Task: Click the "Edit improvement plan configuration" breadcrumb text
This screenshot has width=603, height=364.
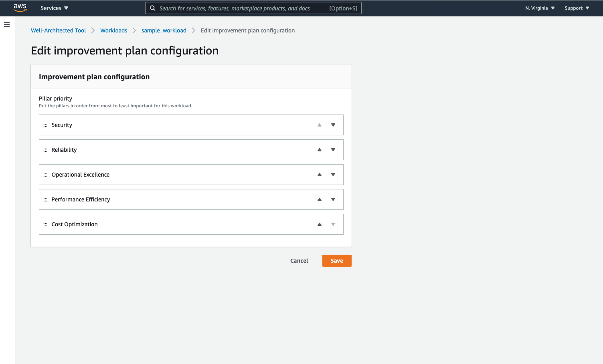Action: (248, 30)
